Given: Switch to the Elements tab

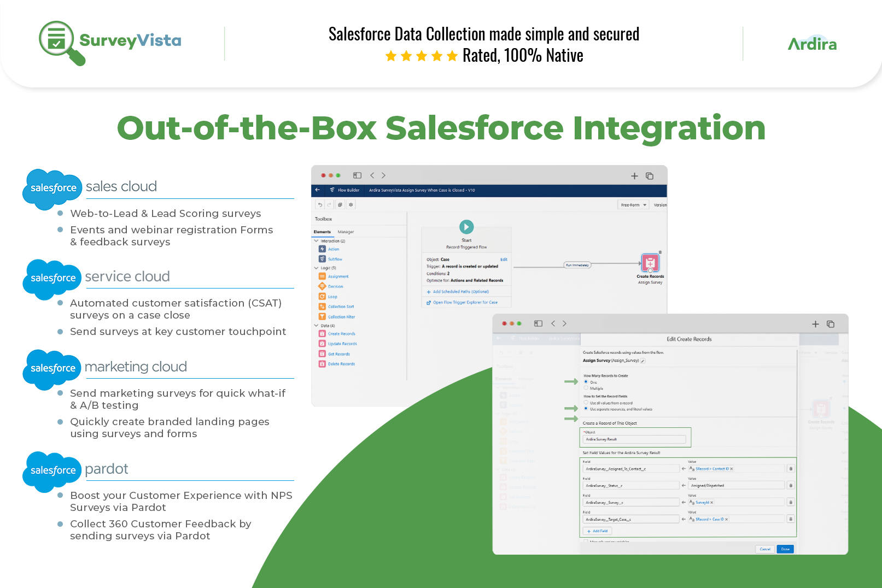Looking at the screenshot, I should [323, 231].
